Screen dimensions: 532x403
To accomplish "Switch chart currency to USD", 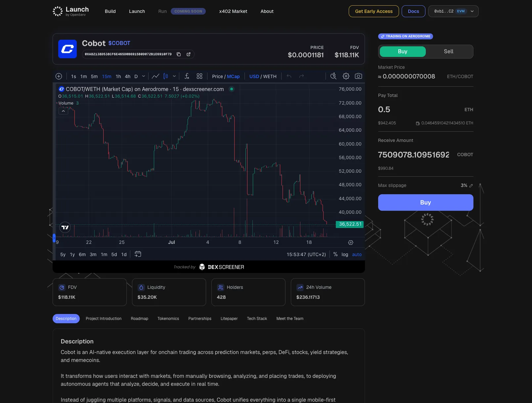I will [x=254, y=76].
